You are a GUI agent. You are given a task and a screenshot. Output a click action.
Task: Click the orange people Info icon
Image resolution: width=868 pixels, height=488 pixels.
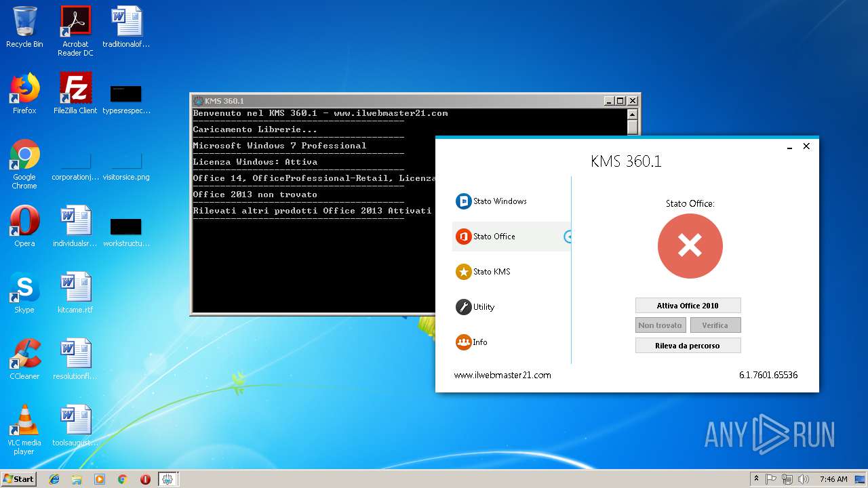pos(463,342)
